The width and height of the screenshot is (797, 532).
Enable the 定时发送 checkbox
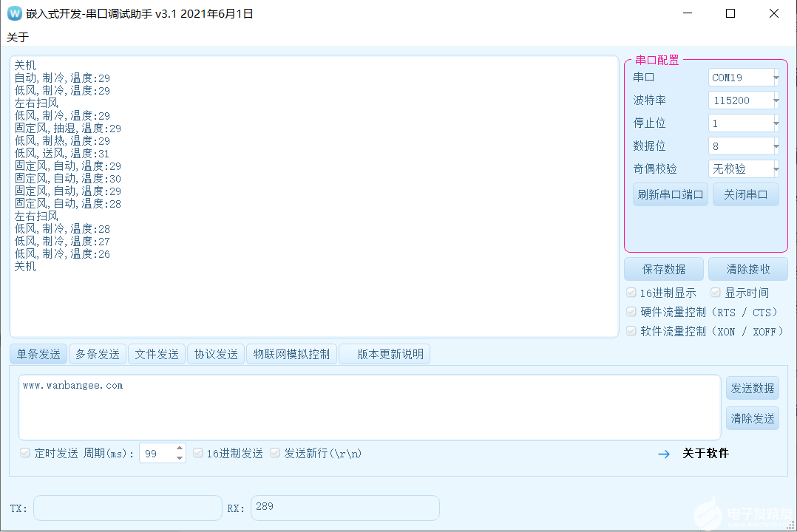pos(25,453)
